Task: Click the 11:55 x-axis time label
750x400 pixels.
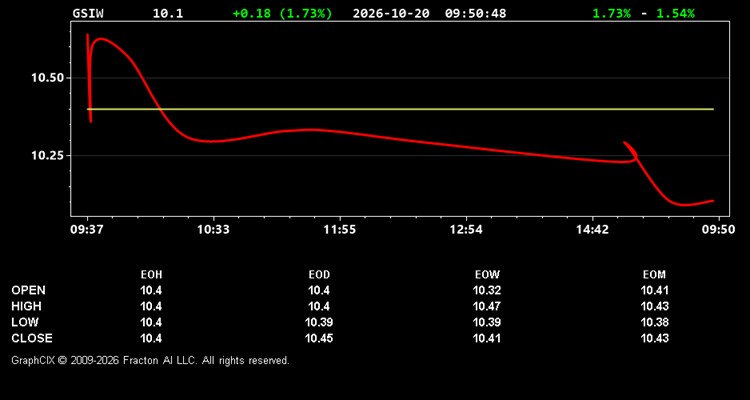Action: [x=340, y=230]
